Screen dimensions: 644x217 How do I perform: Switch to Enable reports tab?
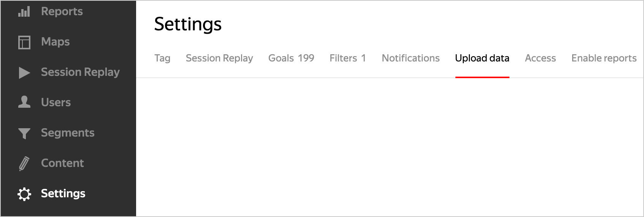pyautogui.click(x=604, y=58)
